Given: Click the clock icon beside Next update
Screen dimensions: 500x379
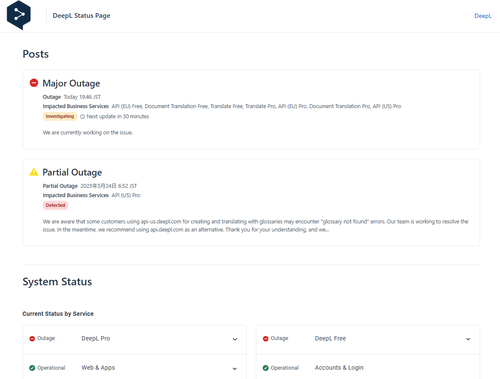Looking at the screenshot, I should coord(82,117).
